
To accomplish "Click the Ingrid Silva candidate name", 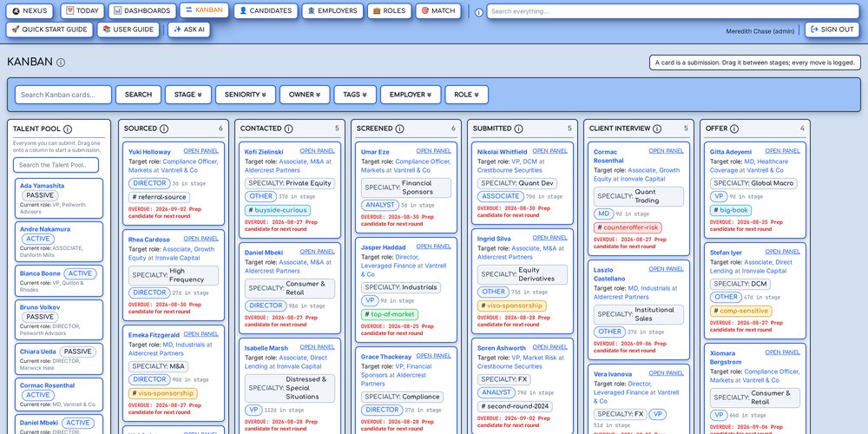I will 494,239.
